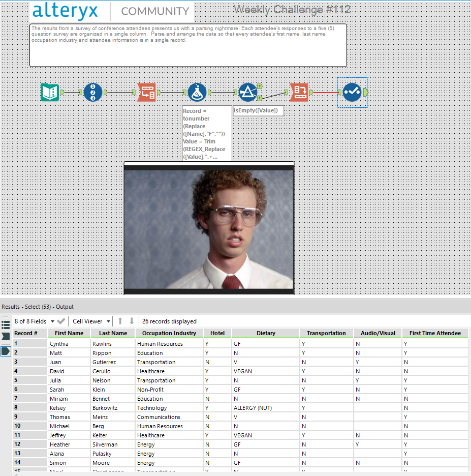Click the Filter tool's False output anchor
471x476 pixels.
click(x=260, y=98)
